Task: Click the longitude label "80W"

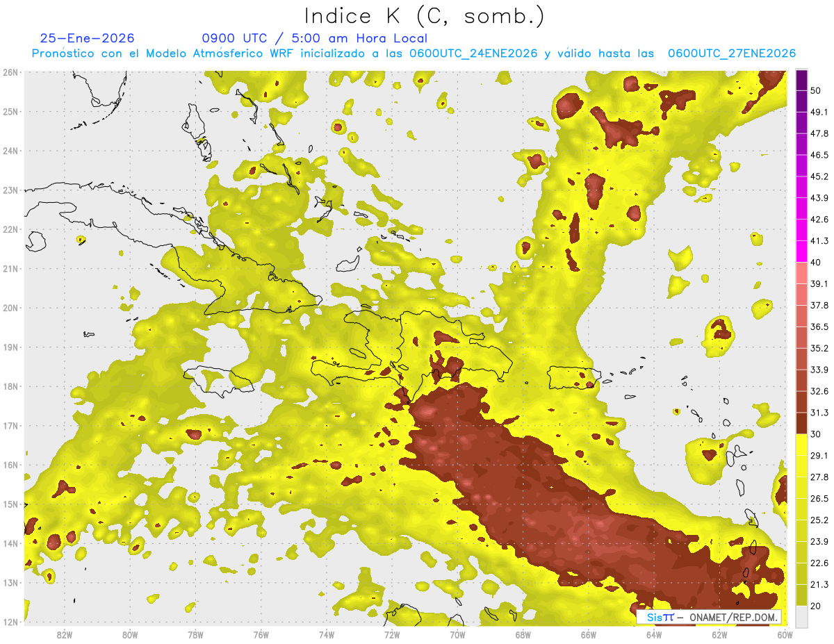Action: 129,634
